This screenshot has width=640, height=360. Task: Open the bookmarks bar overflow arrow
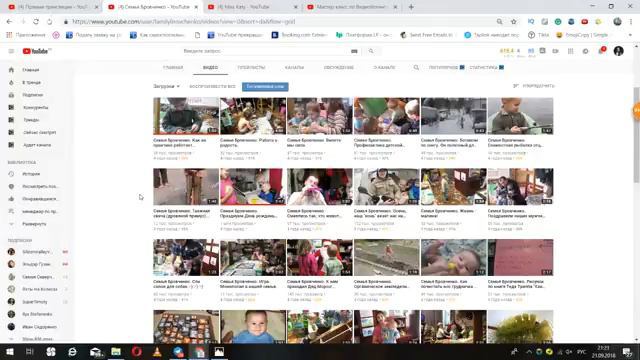click(631, 35)
